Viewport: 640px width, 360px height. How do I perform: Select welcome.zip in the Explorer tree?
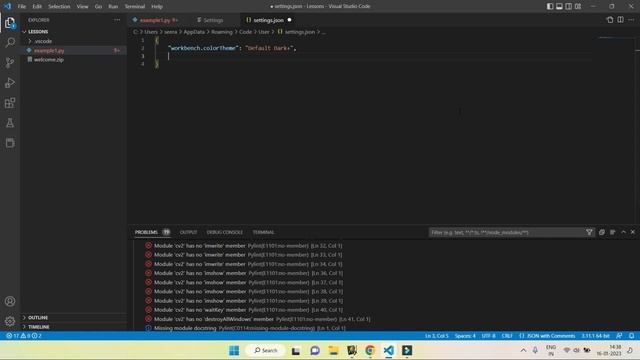tap(49, 60)
